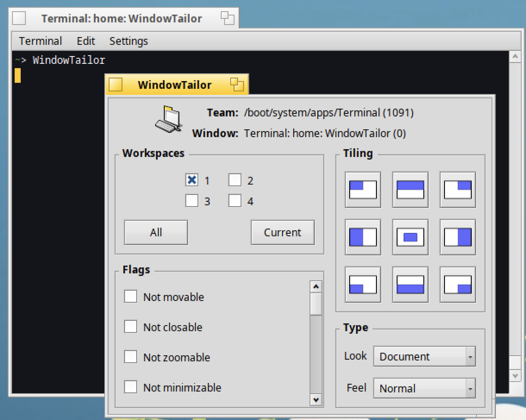Tile window to right half
This screenshot has height=420, width=526.
click(457, 237)
